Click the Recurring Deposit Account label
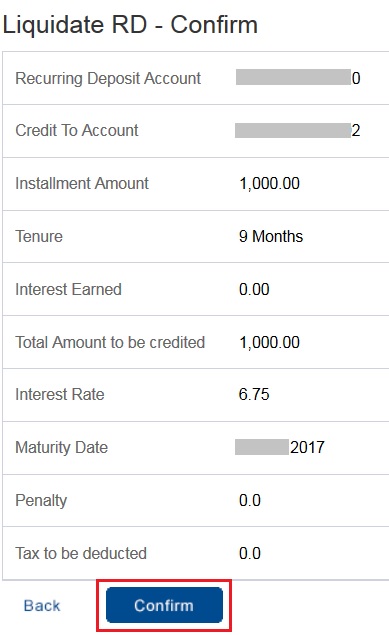The width and height of the screenshot is (389, 635). pos(108,78)
